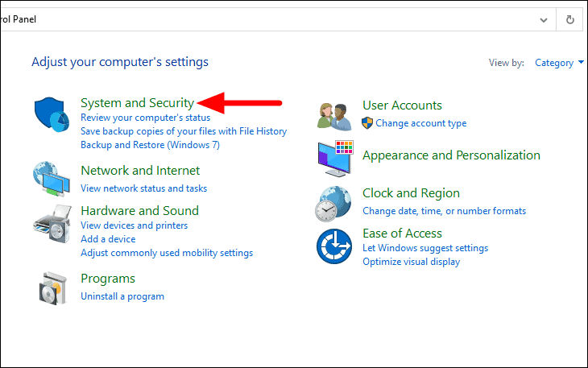The image size is (588, 368).
Task: Open Clock and Region category
Action: pos(411,193)
